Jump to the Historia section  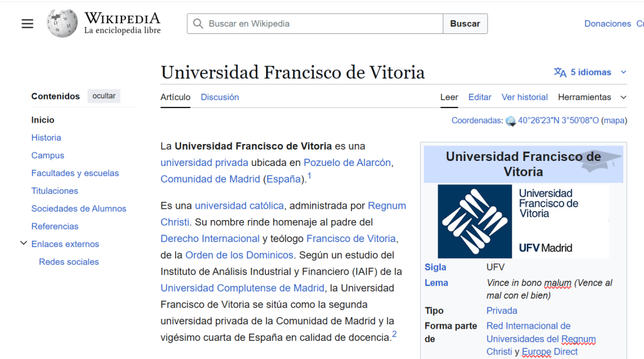[x=46, y=138]
